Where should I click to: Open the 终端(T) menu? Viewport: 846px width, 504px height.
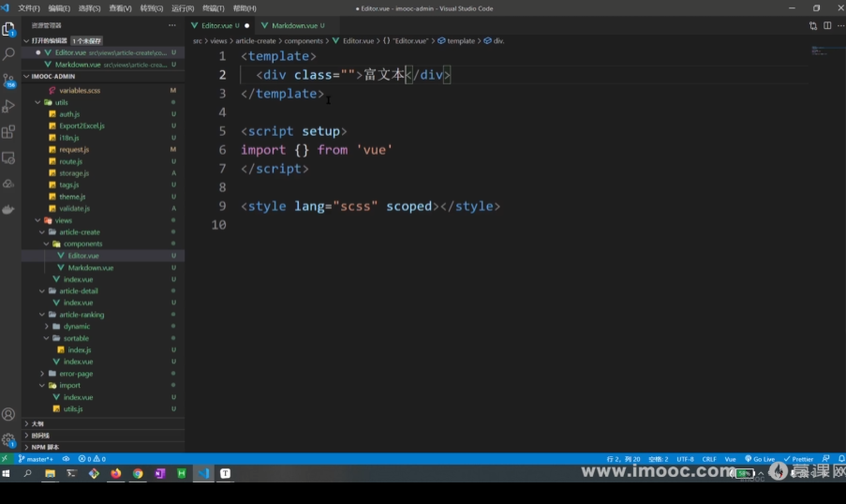213,8
